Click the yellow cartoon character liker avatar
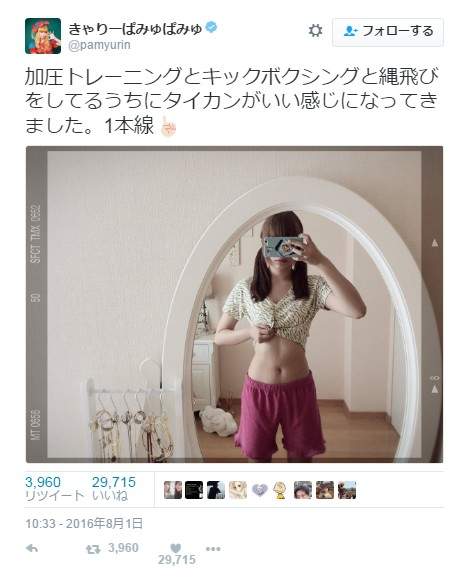Screen dimensions: 467x581 (x=280, y=490)
